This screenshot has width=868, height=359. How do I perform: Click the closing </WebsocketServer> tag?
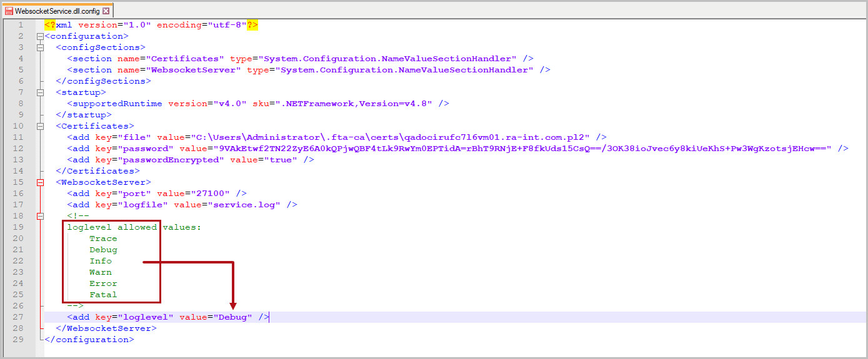(x=106, y=328)
